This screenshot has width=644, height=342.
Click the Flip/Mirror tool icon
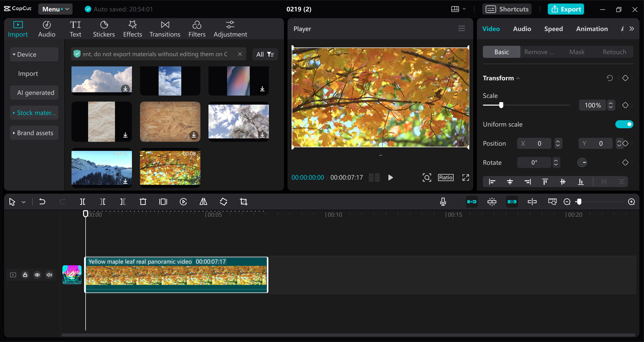tap(204, 202)
